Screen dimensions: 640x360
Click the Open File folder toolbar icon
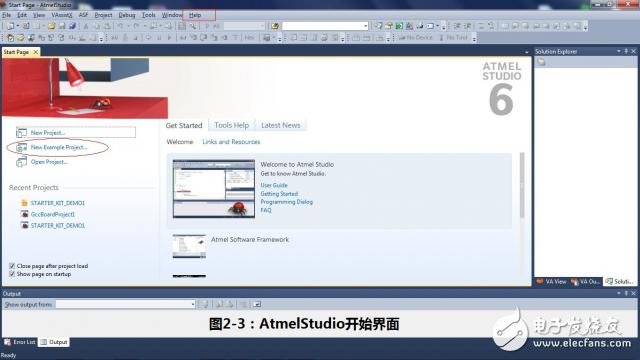pyautogui.click(x=51, y=26)
